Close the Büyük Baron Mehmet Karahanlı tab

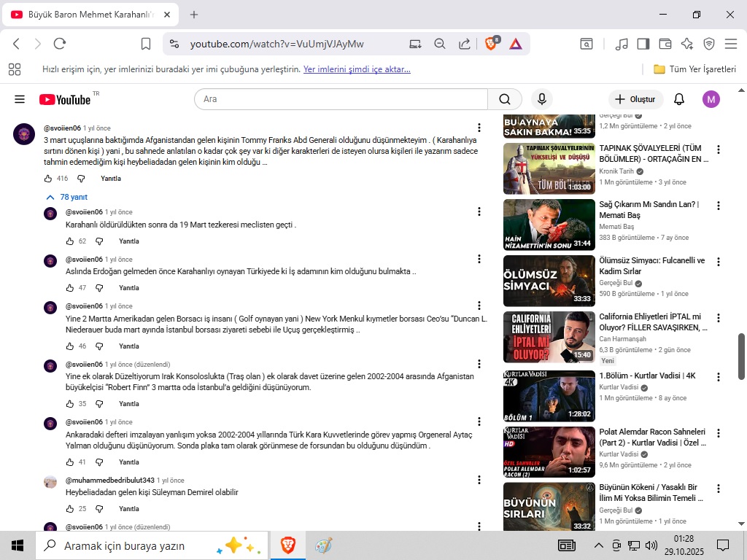pyautogui.click(x=167, y=15)
